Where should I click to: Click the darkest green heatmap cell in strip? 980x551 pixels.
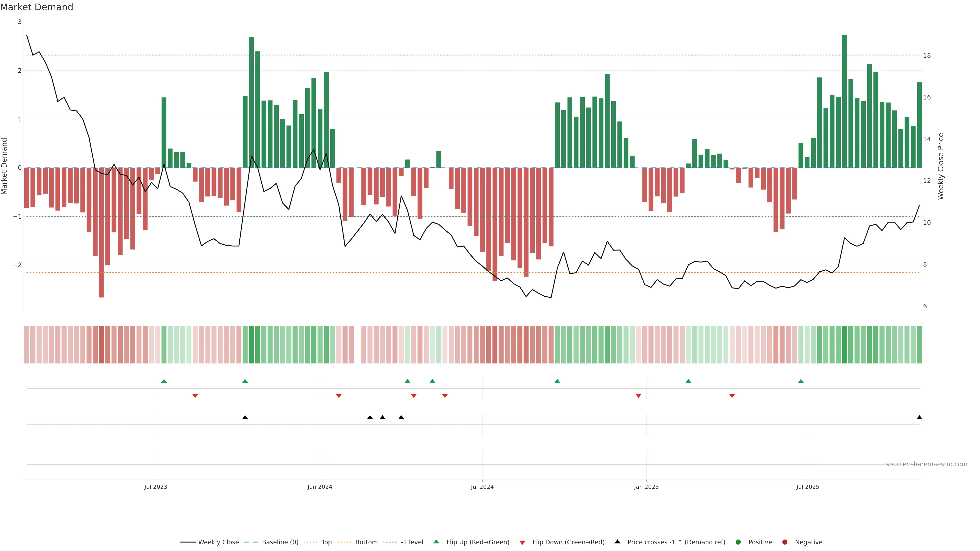point(844,345)
